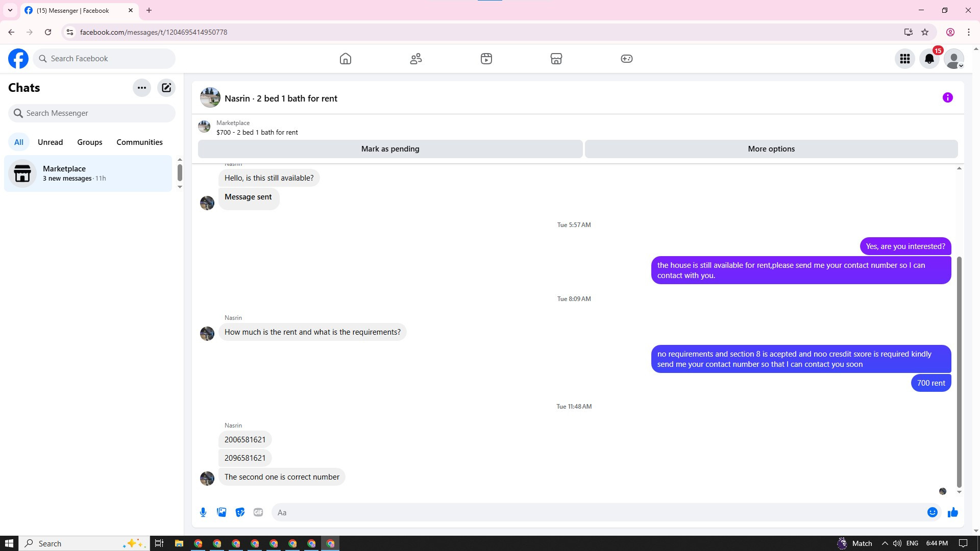Send a thumbs up like

click(x=952, y=512)
